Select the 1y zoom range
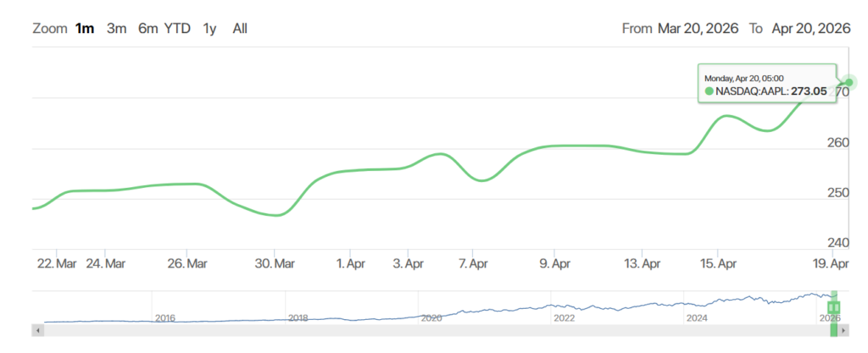 pyautogui.click(x=209, y=28)
